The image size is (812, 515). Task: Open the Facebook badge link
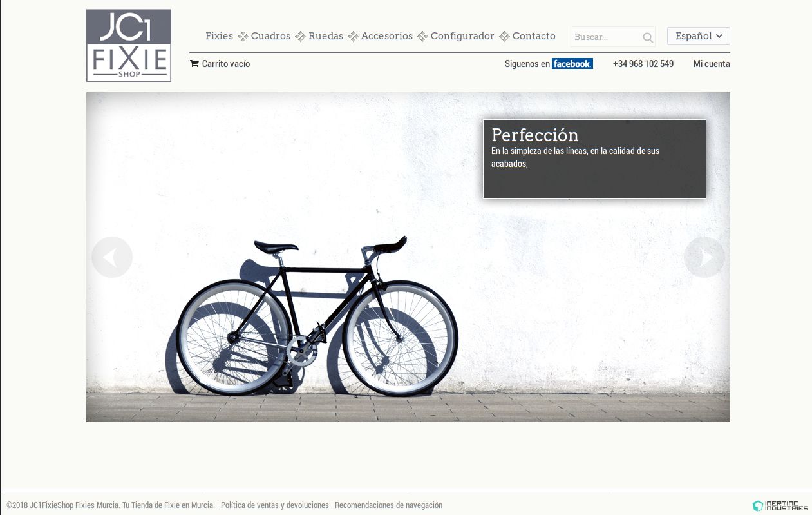click(x=572, y=64)
